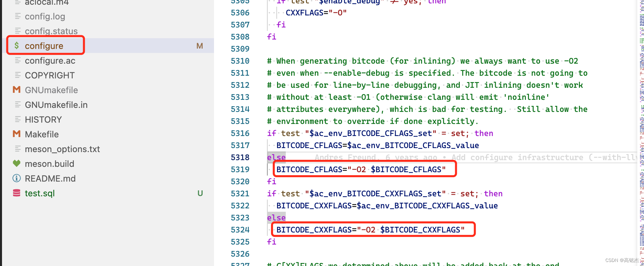The height and width of the screenshot is (266, 644).
Task: Click the else keyword on line 5318
Action: (276, 157)
